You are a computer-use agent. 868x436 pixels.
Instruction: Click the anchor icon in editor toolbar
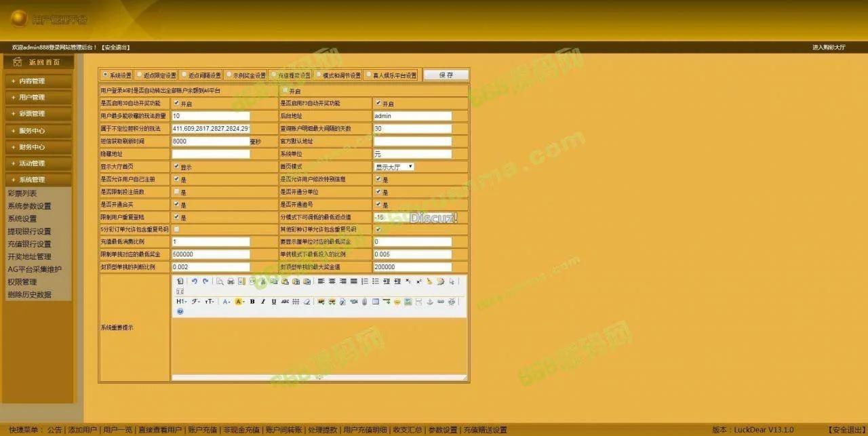coord(429,301)
